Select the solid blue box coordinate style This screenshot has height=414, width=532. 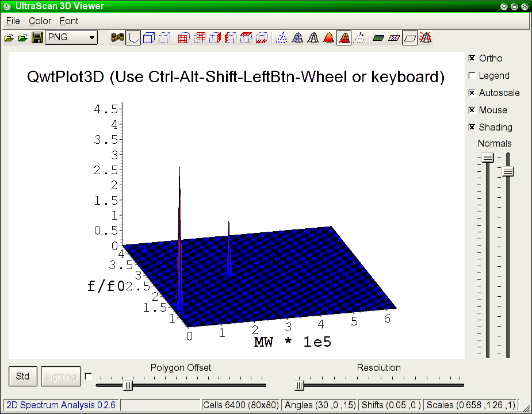(x=149, y=38)
